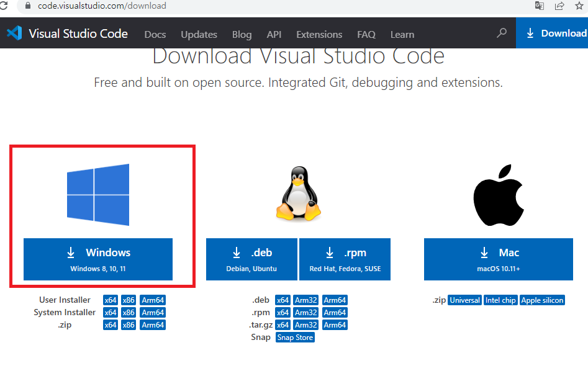The image size is (588, 389).
Task: Click the Apple logo image
Action: (499, 195)
